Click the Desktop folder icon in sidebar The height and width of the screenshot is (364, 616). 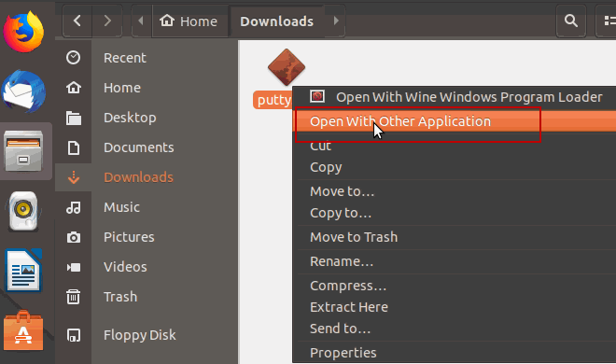click(74, 118)
